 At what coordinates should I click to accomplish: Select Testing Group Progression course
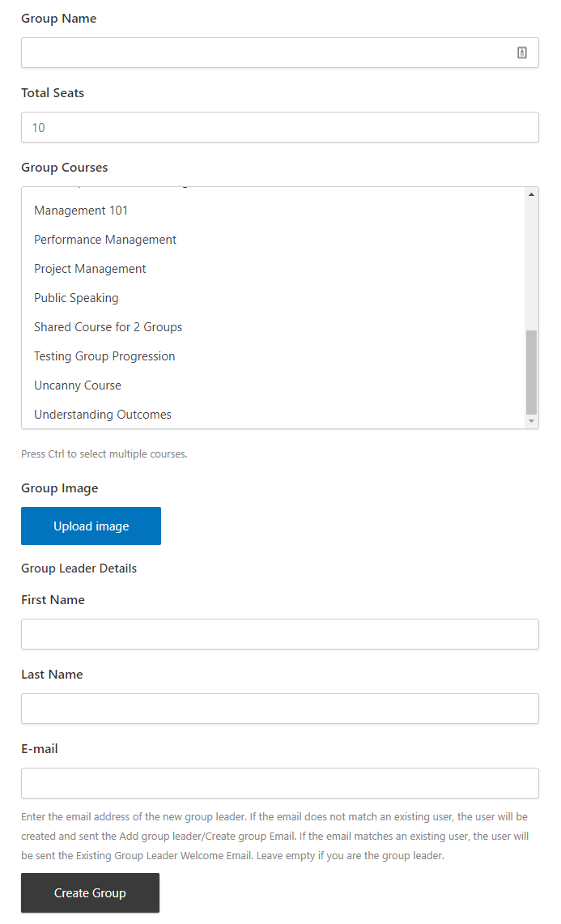tap(104, 356)
